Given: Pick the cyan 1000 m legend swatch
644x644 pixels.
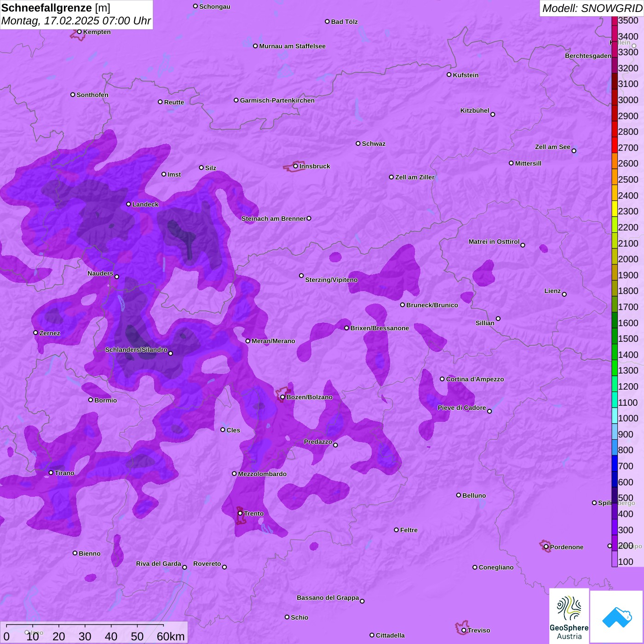Looking at the screenshot, I should coord(615,416).
